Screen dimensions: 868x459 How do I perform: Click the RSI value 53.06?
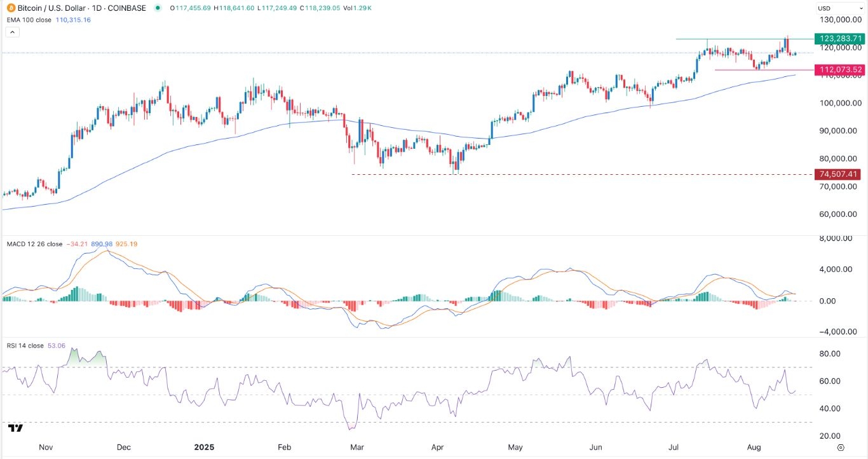[x=56, y=346]
